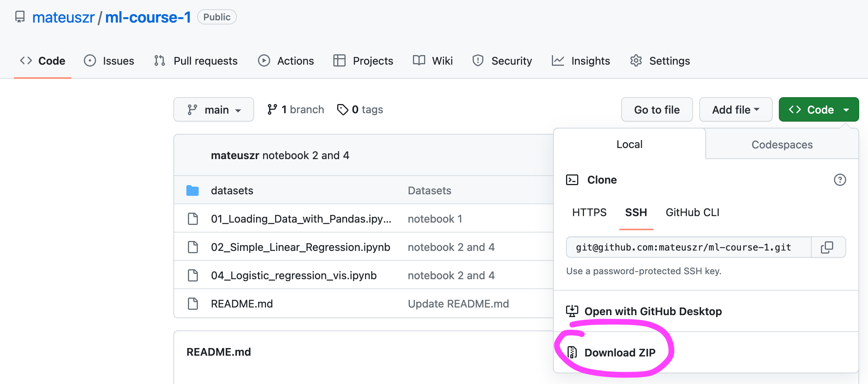Click the Go to file button
The image size is (868, 384).
pos(657,110)
